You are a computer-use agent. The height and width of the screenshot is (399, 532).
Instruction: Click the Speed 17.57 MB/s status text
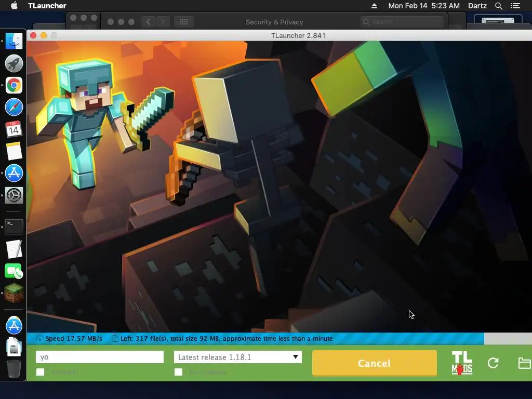[x=74, y=339]
